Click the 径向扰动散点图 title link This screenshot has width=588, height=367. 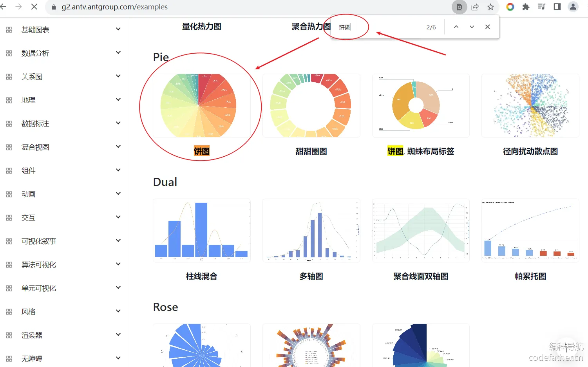[530, 151]
